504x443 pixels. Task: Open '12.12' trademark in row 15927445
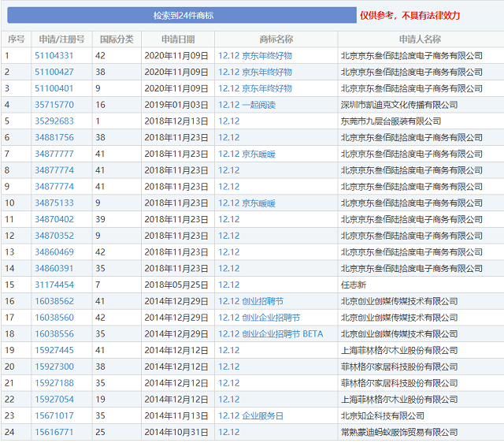[229, 350]
